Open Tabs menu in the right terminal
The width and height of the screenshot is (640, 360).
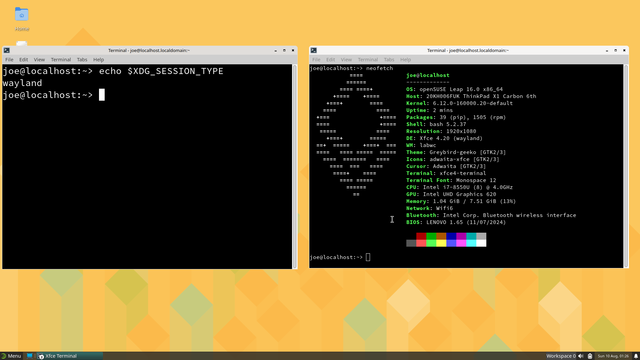tap(389, 60)
